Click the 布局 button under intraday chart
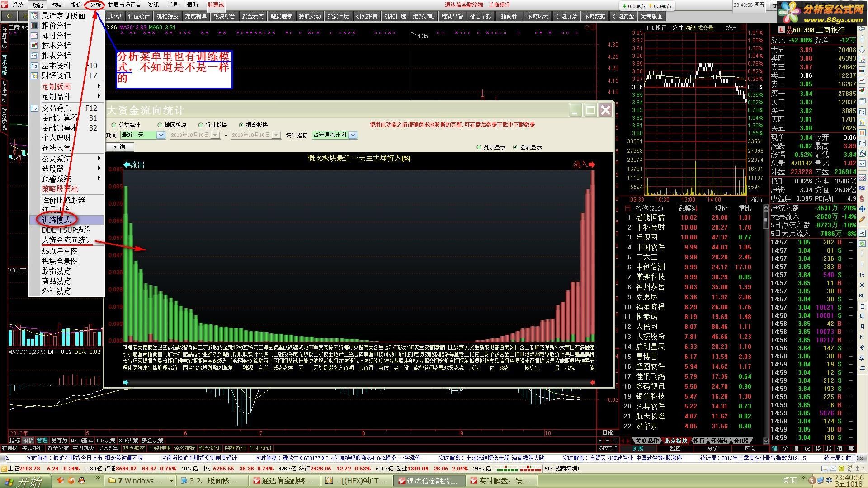The width and height of the screenshot is (868, 488). (x=757, y=199)
